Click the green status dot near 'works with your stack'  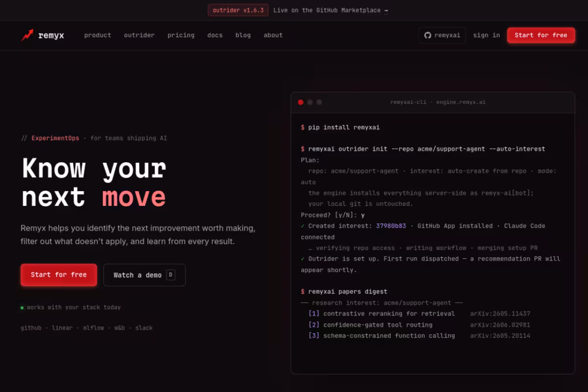click(22, 308)
